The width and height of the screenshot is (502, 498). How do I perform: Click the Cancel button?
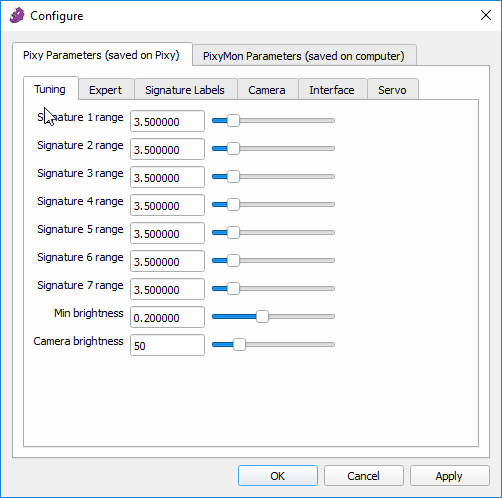click(364, 476)
